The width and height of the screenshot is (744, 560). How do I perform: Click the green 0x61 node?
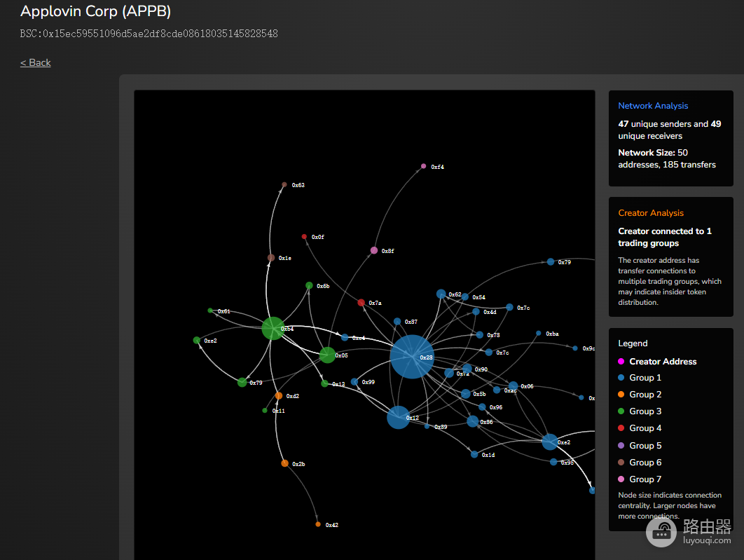click(210, 310)
